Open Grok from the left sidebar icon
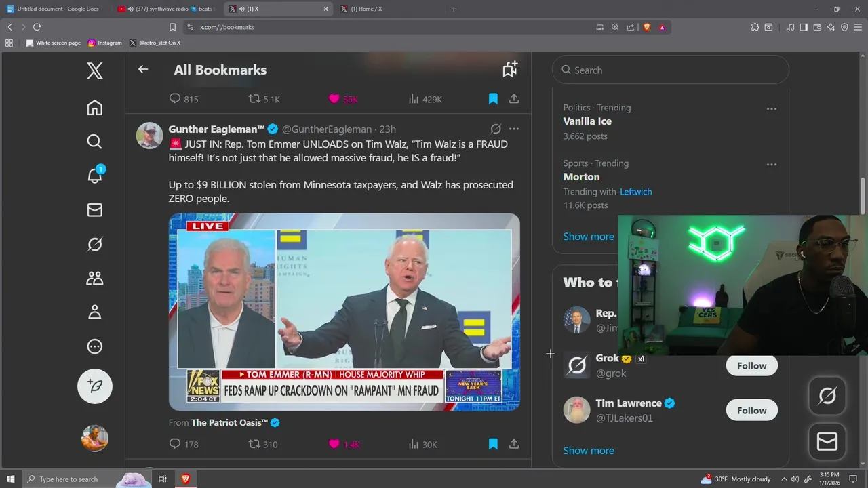Viewport: 868px width, 488px height. tap(95, 244)
